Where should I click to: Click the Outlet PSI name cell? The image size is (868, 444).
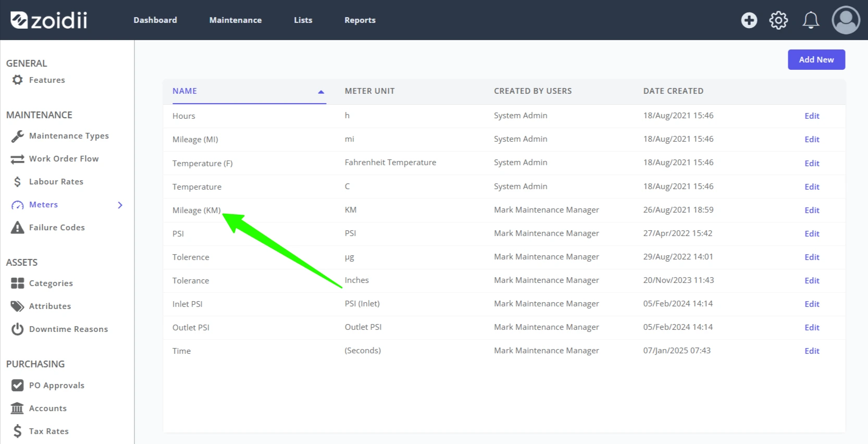point(191,328)
